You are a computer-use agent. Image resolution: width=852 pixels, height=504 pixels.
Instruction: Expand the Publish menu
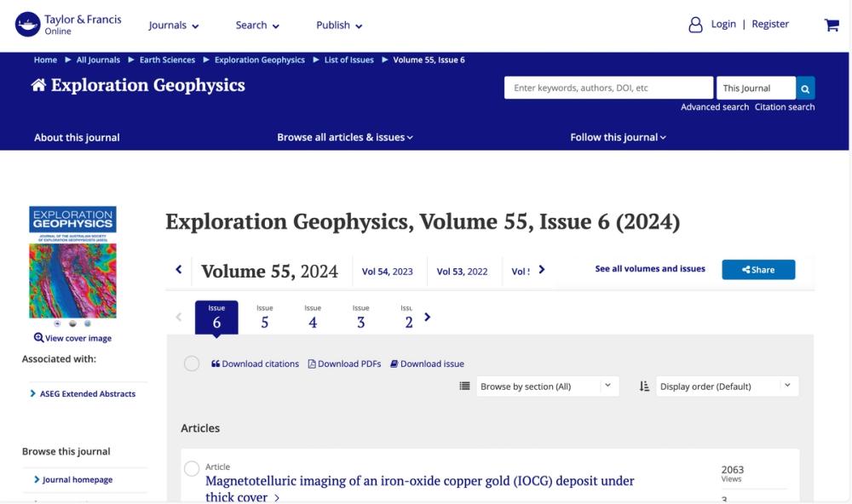pos(339,26)
